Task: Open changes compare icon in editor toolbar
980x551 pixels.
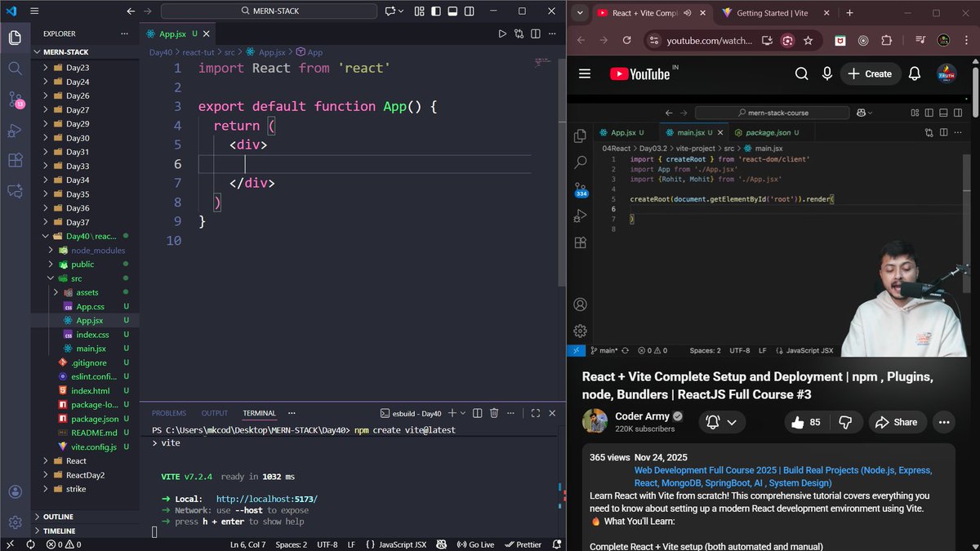Action: (x=519, y=34)
